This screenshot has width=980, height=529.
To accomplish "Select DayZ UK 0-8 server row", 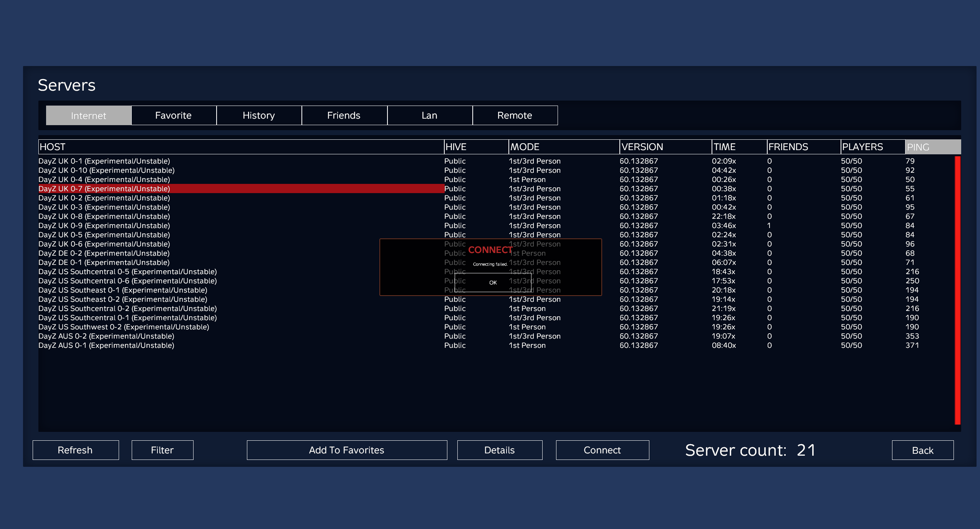I will [495, 217].
